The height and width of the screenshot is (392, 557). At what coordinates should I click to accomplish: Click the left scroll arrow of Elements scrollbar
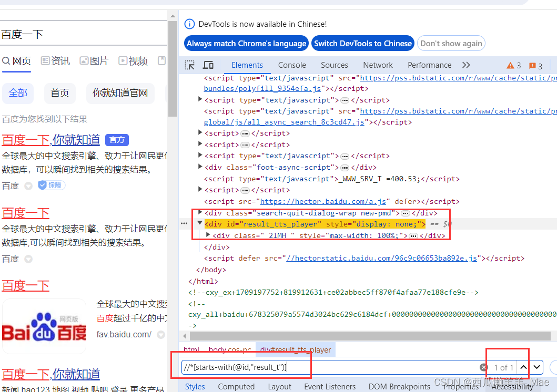point(185,336)
